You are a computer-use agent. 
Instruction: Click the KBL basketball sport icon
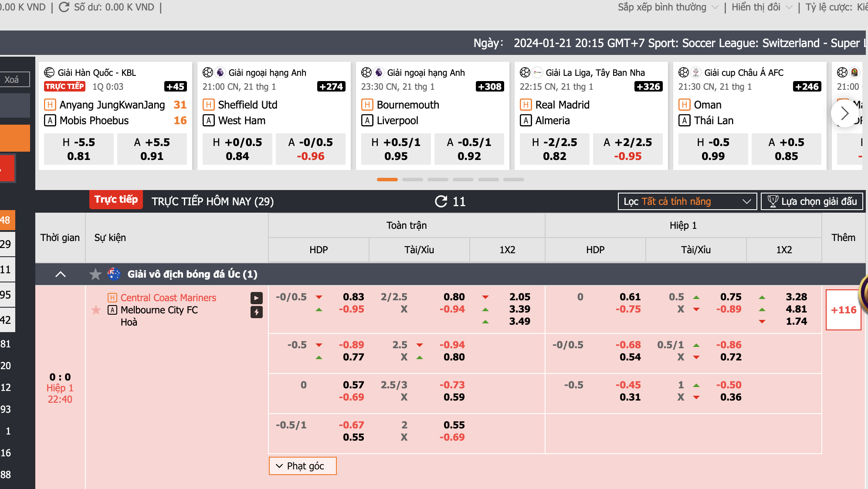click(x=50, y=72)
